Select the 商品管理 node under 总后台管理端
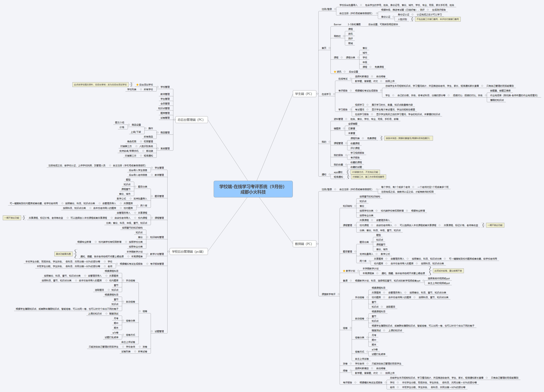Screen dimensions: 544x392 coord(165,133)
